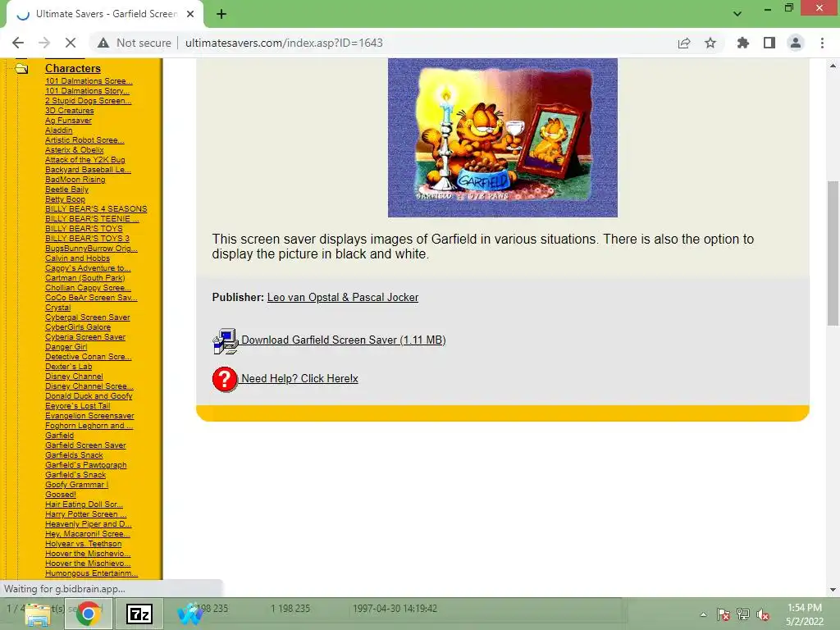This screenshot has height=630, width=840.
Task: Open the Chrome three-dot menu
Action: [822, 43]
